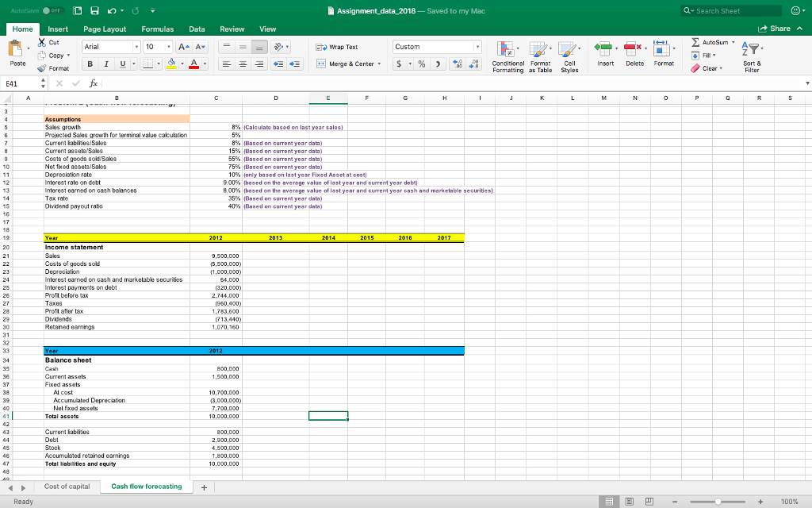Toggle Merge & Center
812x508 pixels.
(x=347, y=63)
